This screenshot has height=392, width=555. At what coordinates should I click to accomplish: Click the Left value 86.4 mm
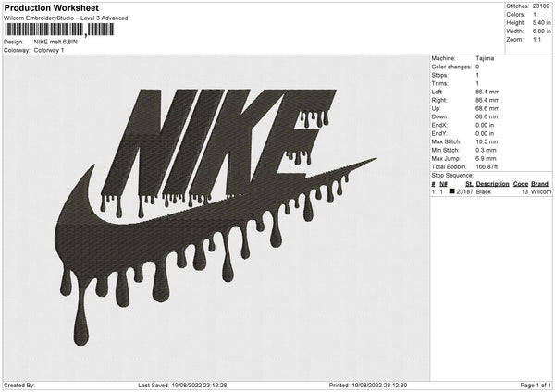[487, 92]
